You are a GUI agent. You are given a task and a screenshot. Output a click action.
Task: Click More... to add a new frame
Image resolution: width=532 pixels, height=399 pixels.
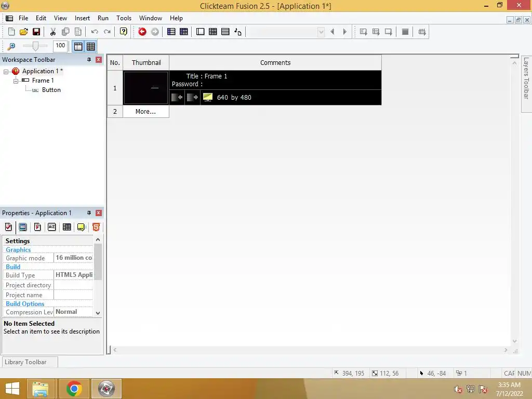tap(146, 111)
